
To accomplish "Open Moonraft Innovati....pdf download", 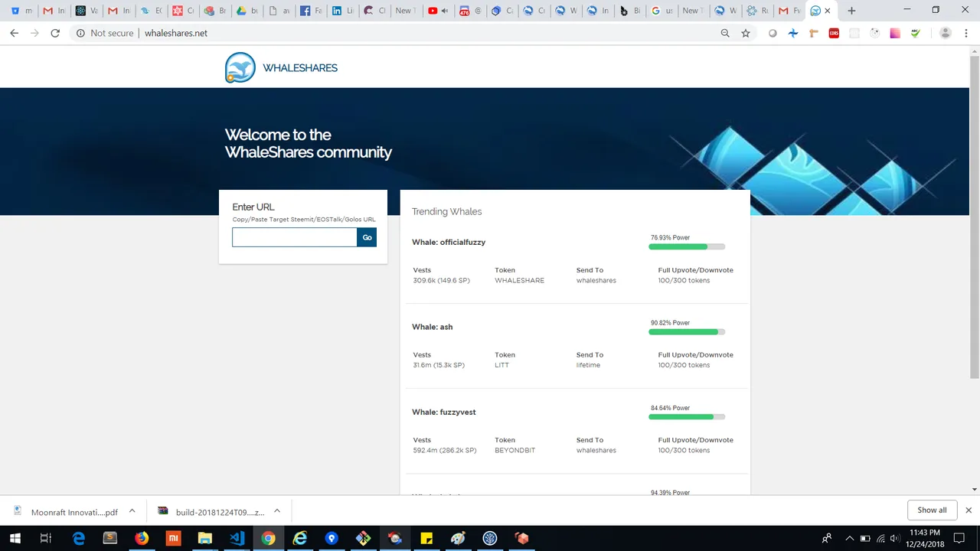I will coord(67,512).
